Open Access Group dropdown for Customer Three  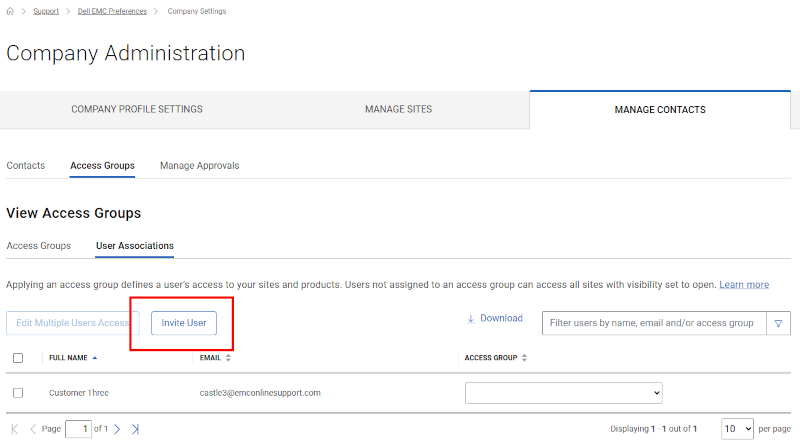tap(563, 393)
